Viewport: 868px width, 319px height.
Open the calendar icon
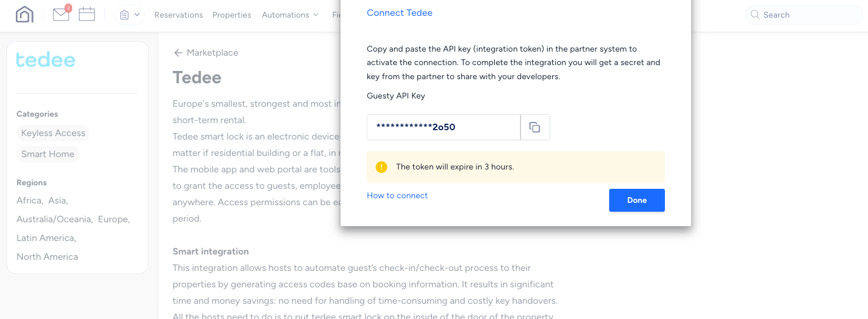click(87, 15)
